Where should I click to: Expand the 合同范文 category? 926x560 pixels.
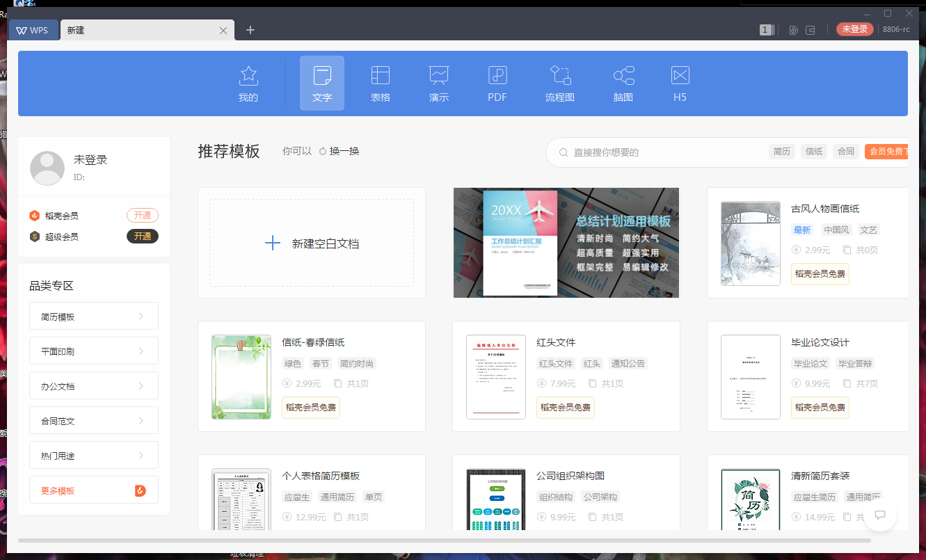pos(94,421)
